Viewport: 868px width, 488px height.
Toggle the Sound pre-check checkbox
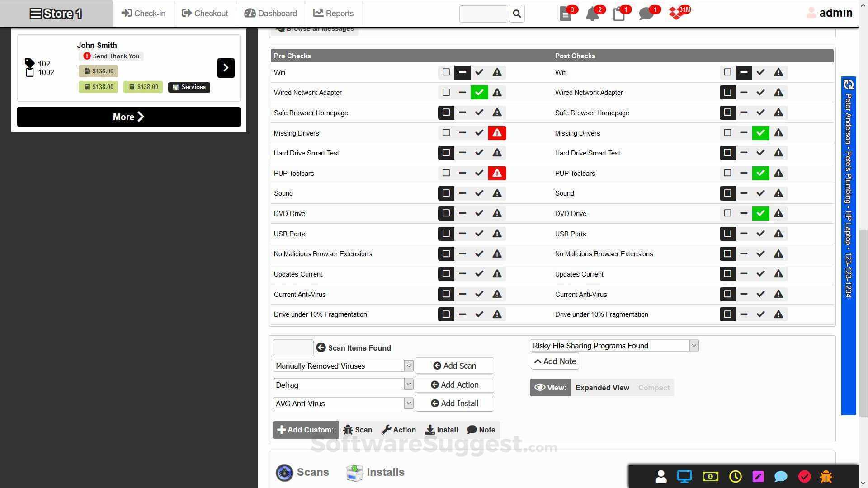[x=446, y=193]
